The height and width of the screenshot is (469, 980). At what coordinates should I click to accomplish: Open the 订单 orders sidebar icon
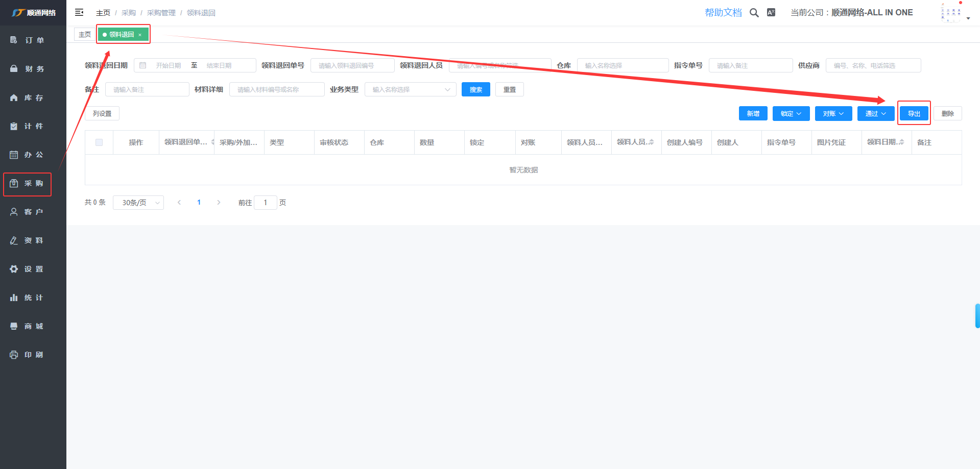coord(14,40)
